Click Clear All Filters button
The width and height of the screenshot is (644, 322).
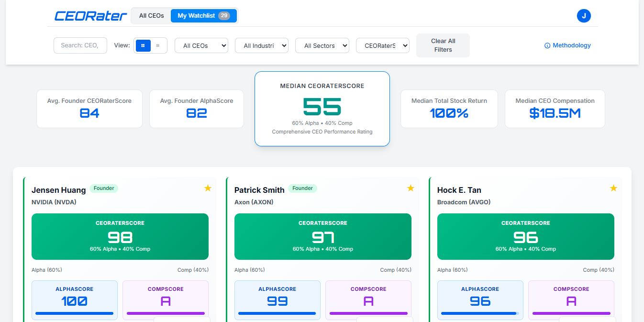click(443, 45)
